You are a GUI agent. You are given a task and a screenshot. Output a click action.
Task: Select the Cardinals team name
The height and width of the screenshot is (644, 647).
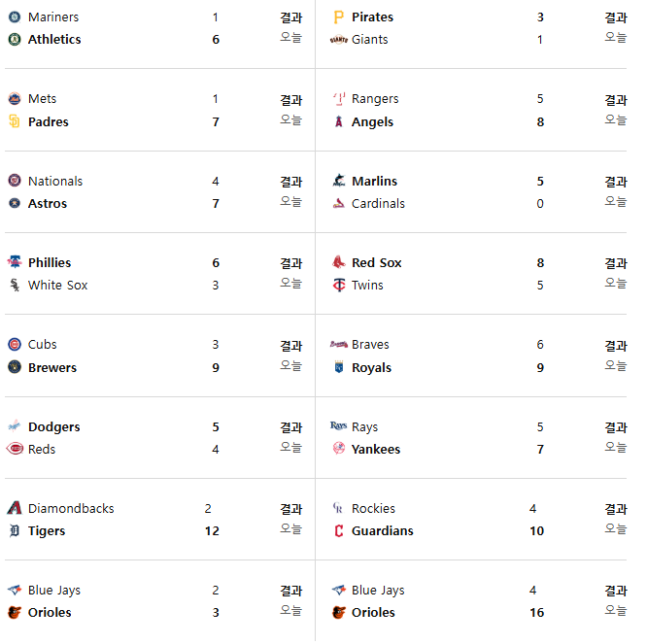pos(378,204)
